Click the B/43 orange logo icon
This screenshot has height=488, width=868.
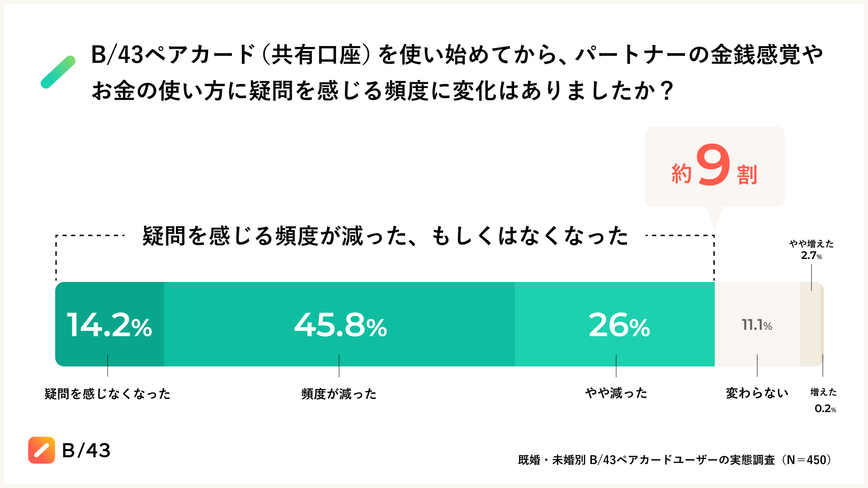click(42, 450)
